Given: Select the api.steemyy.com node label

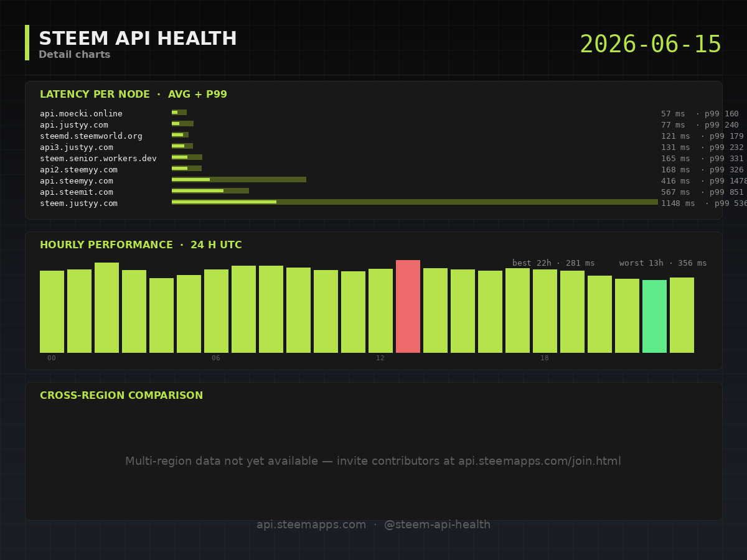Looking at the screenshot, I should tap(77, 181).
